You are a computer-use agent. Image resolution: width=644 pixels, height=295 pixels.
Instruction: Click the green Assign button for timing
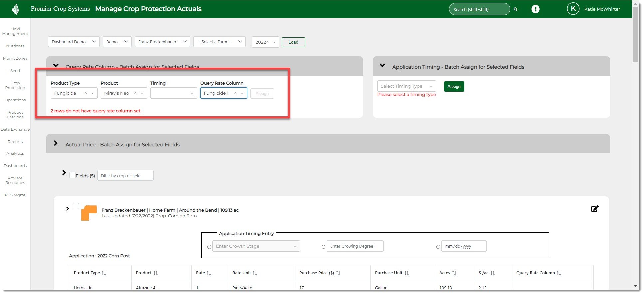tap(454, 86)
